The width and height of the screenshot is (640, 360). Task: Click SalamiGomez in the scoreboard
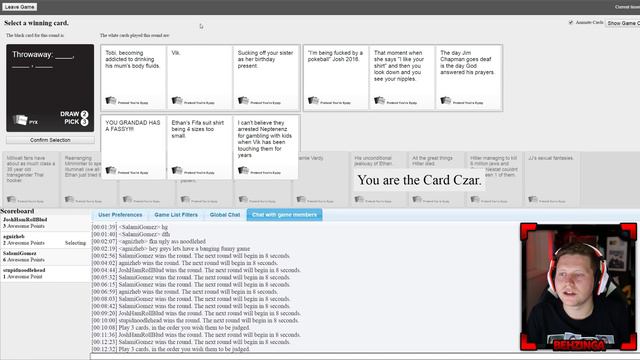click(x=20, y=253)
